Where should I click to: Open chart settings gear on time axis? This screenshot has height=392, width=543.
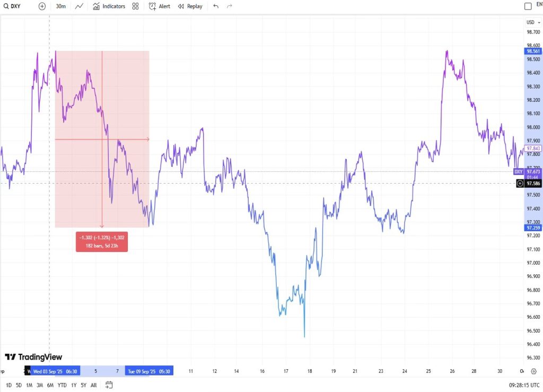pyautogui.click(x=533, y=371)
